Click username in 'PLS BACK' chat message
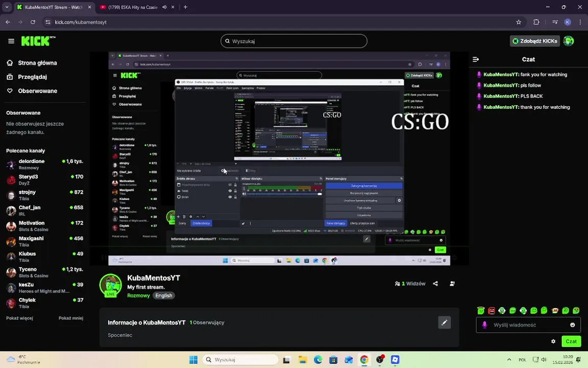The width and height of the screenshot is (588, 368). pos(501,96)
